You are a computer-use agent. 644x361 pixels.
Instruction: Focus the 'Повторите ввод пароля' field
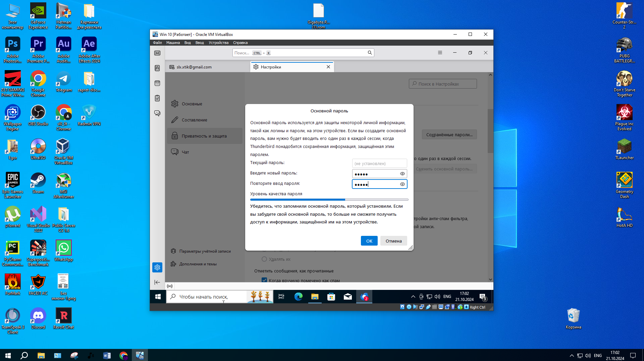[x=379, y=184]
